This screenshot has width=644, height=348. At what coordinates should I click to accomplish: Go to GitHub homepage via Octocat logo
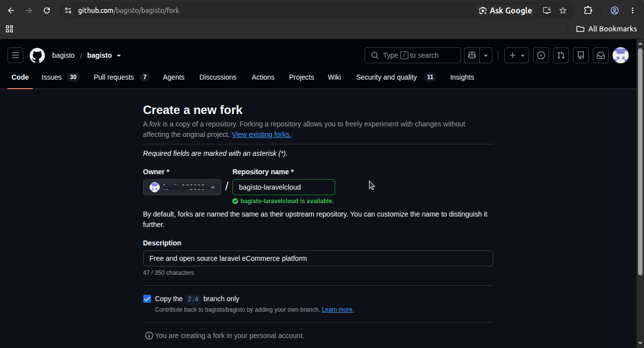point(37,55)
